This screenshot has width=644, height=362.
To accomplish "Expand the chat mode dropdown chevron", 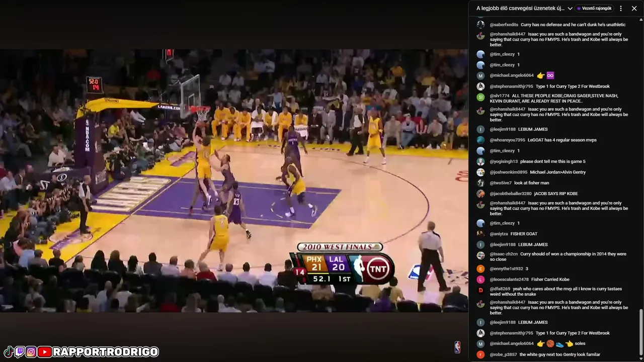I will pyautogui.click(x=570, y=9).
